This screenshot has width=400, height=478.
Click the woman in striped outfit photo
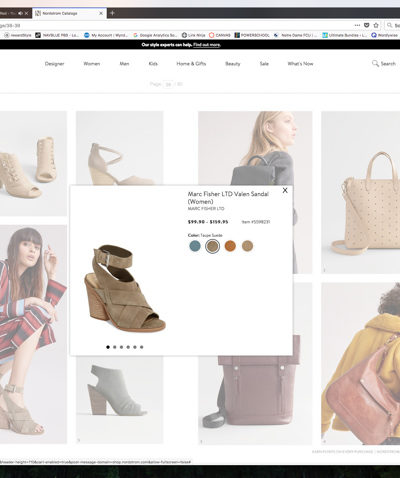(x=33, y=334)
